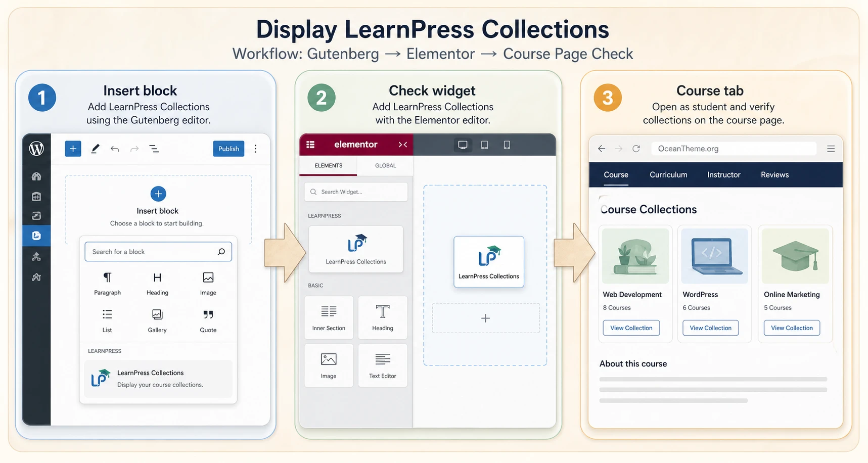Select the pencil edit tool in Gutenberg toolbar
The width and height of the screenshot is (868, 463).
[95, 149]
